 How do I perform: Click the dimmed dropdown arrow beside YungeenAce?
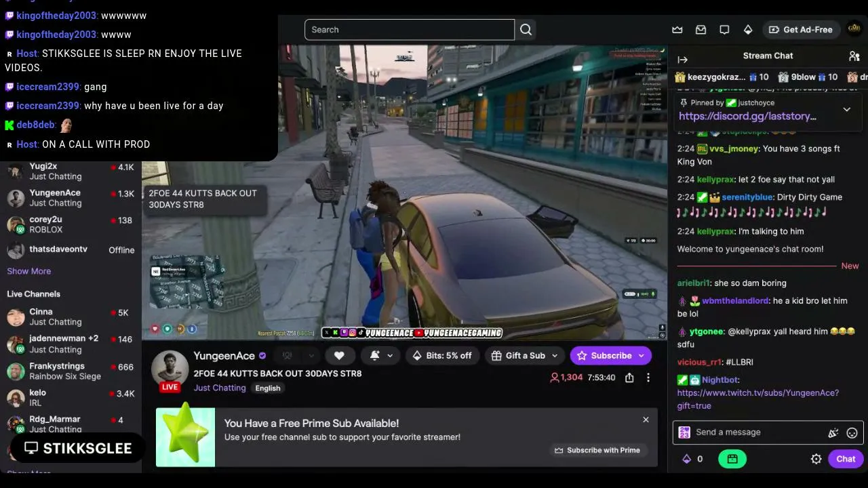click(x=311, y=356)
